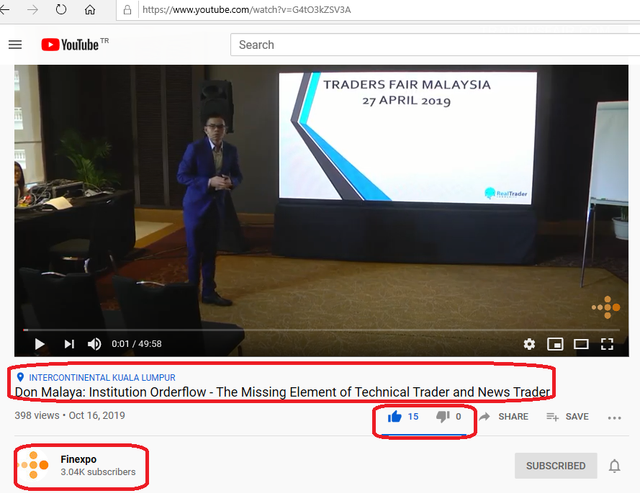Toggle theater mode on the player
Screen dimensions: 640x493
[581, 344]
